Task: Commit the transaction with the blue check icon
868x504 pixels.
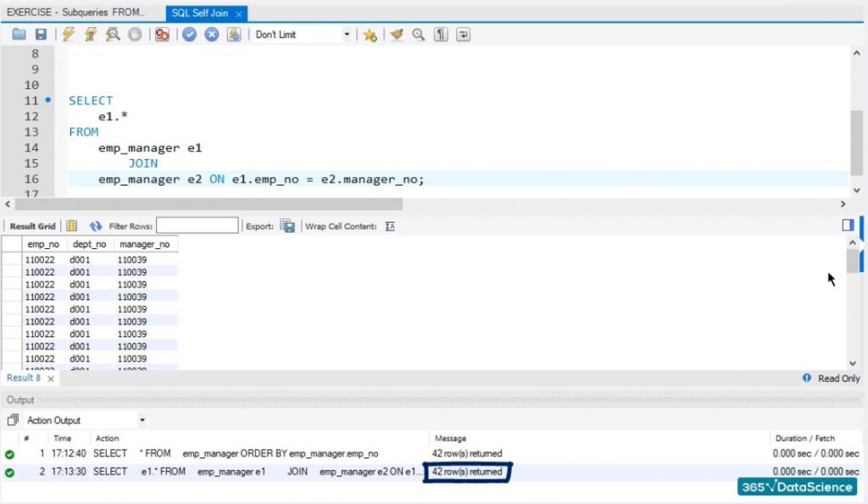Action: [x=187, y=34]
